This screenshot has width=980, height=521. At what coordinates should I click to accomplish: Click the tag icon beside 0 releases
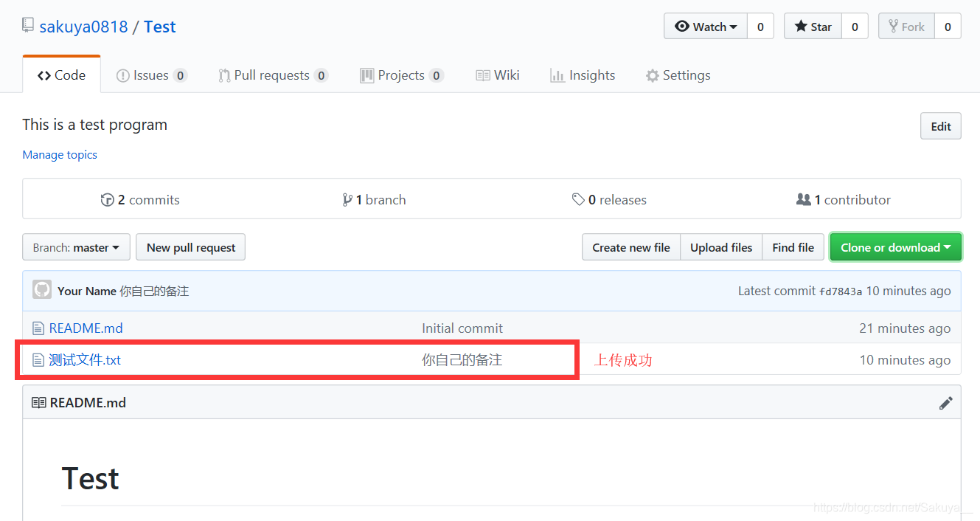click(579, 200)
